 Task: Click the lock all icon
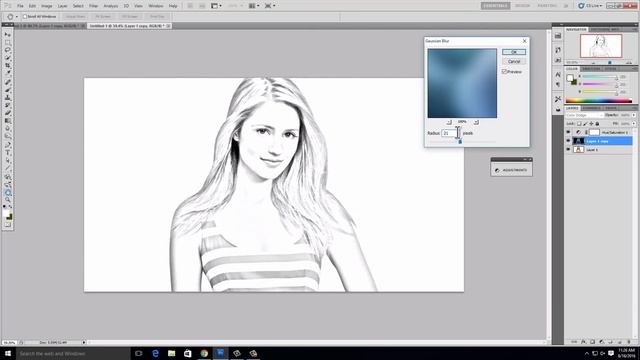[x=597, y=124]
